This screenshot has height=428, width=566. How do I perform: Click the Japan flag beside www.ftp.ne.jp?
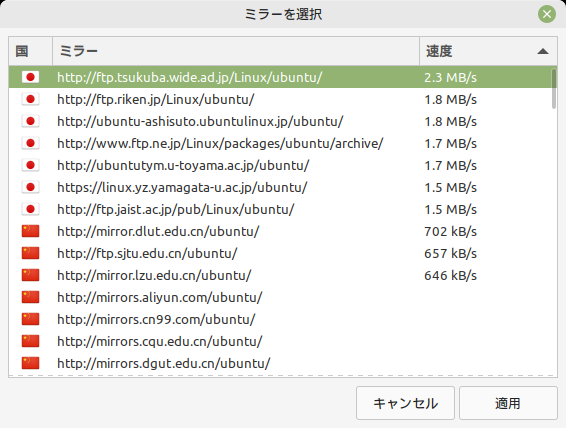click(30, 143)
